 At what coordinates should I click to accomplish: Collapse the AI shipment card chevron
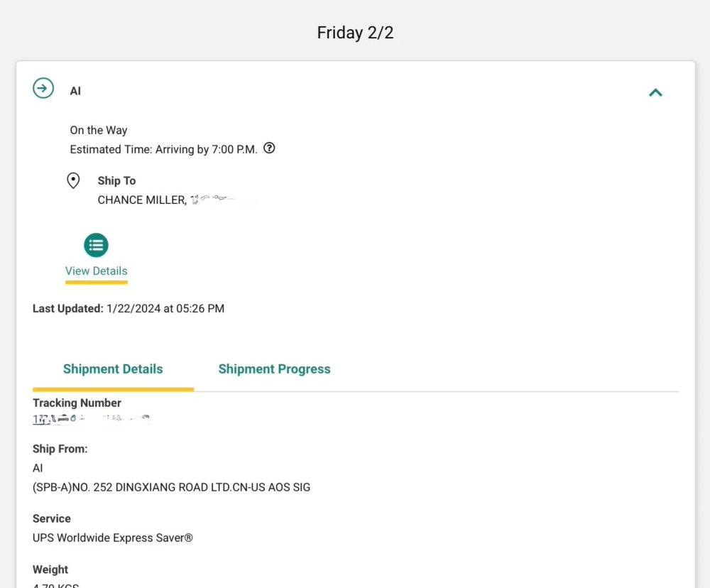[x=655, y=92]
